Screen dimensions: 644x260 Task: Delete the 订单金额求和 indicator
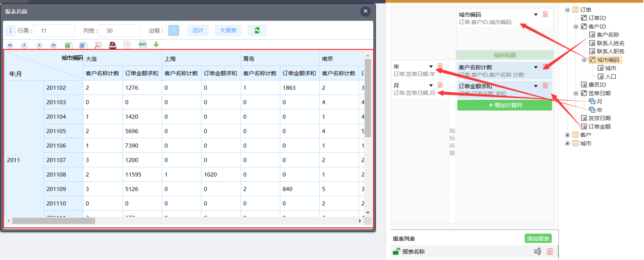pos(545,85)
